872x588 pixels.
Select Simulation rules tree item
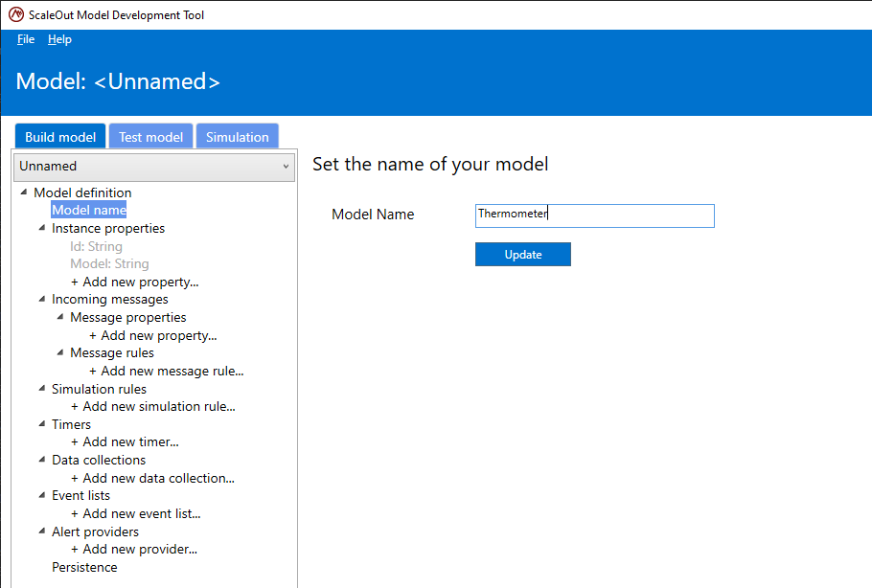[x=99, y=389]
